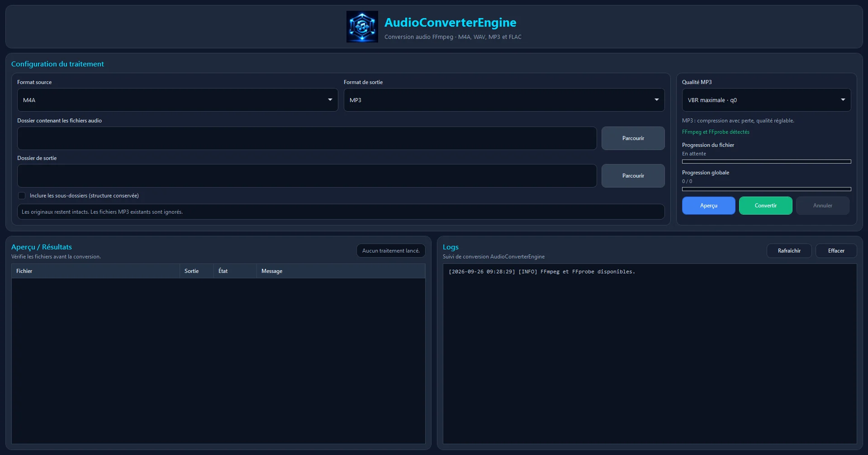Screen dimensions: 868x455
Task: Click the 'Suivi de conversion AudioConverterEngine' subtitle
Action: 493,257
